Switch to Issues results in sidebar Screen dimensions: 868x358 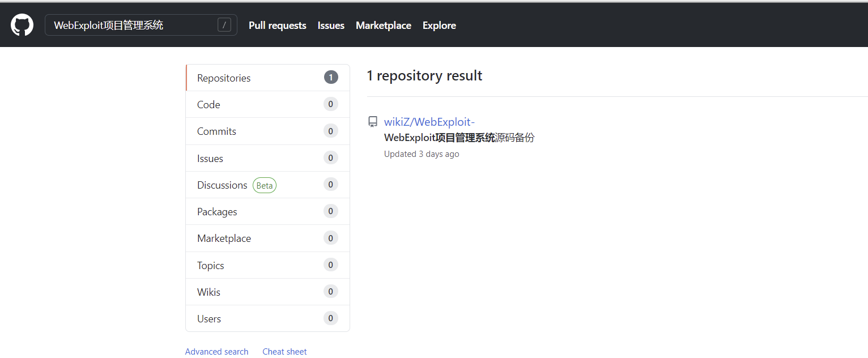210,159
